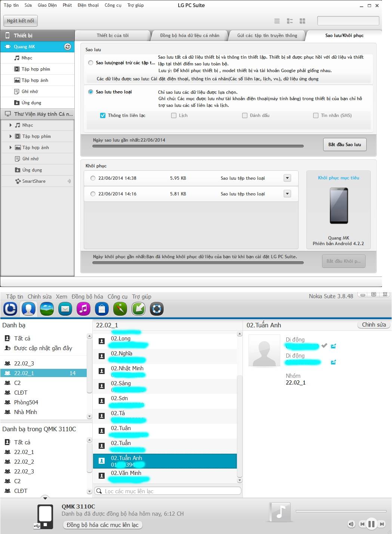Click scroll down arrow of Danh bạ groups

click(89, 416)
